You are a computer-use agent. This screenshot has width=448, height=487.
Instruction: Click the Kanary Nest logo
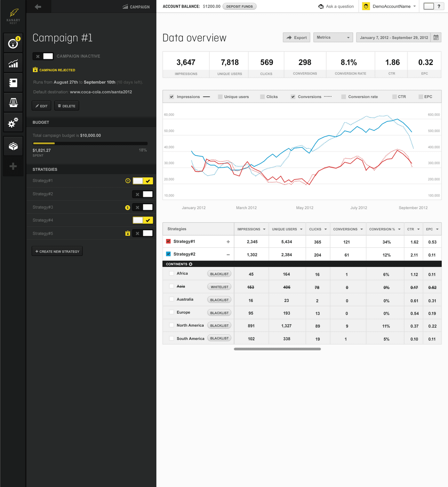pos(13,16)
